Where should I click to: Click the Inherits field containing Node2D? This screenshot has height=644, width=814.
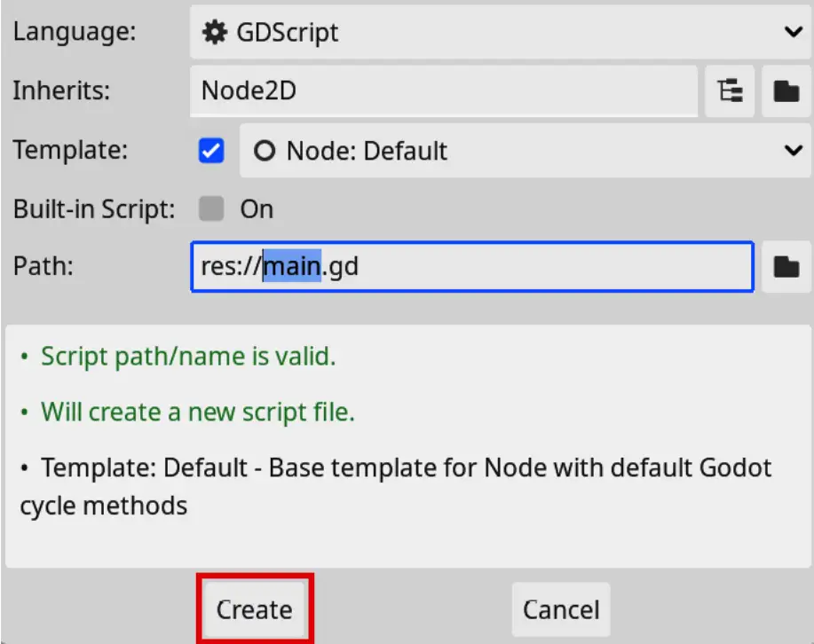(x=444, y=90)
